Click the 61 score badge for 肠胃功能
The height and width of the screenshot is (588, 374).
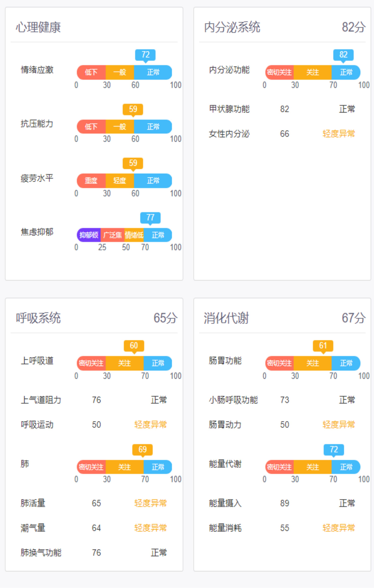pos(323,346)
